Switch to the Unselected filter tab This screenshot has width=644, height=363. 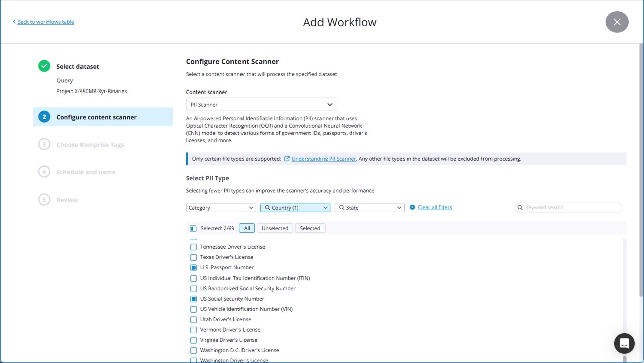tap(275, 228)
